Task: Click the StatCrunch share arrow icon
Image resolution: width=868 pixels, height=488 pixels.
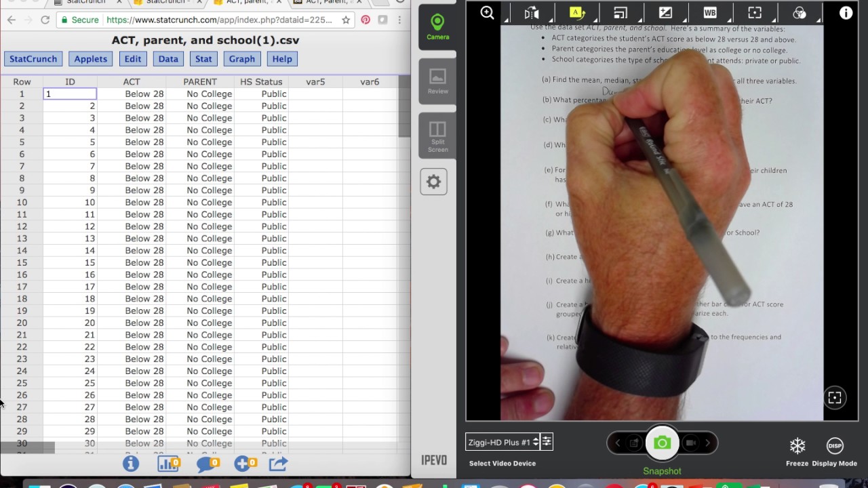Action: pyautogui.click(x=279, y=464)
